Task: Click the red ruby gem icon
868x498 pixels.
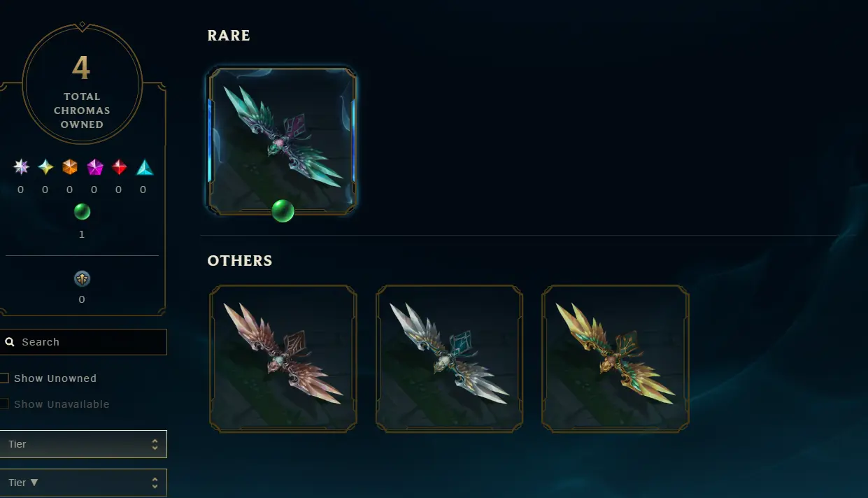Action: click(120, 167)
